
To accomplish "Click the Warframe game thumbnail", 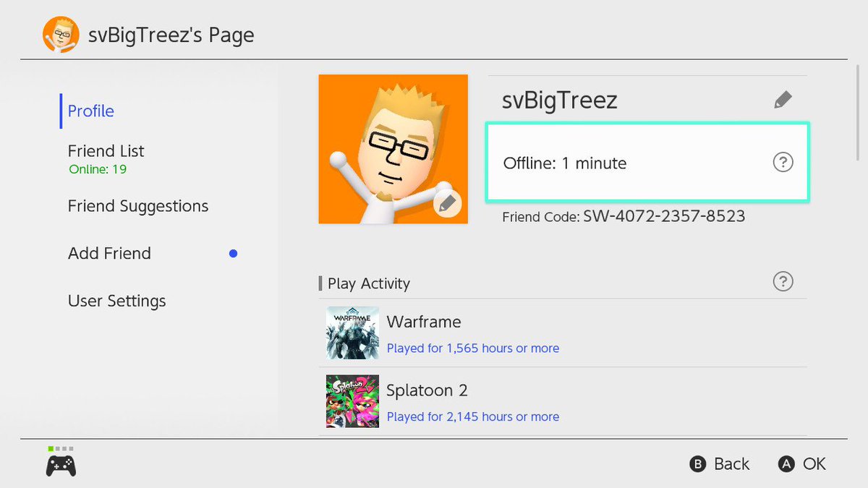I will (352, 333).
